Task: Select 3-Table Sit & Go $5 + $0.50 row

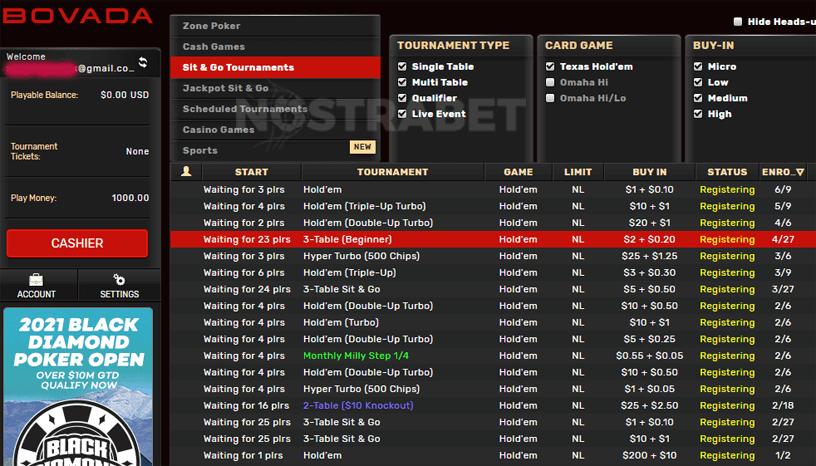Action: point(493,289)
